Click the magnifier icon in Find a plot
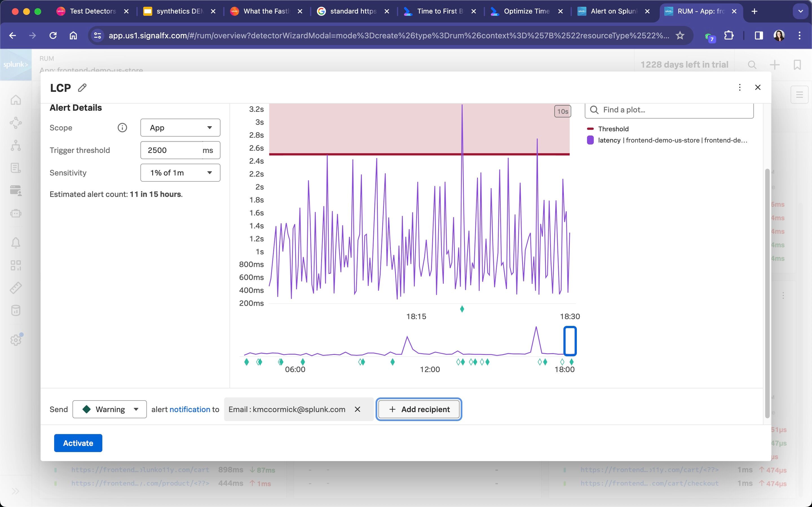Viewport: 812px width, 507px height. coord(594,110)
